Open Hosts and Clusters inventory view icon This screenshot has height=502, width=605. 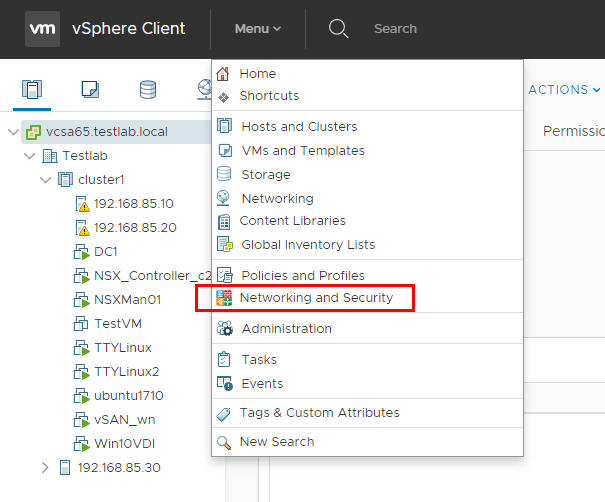click(32, 90)
